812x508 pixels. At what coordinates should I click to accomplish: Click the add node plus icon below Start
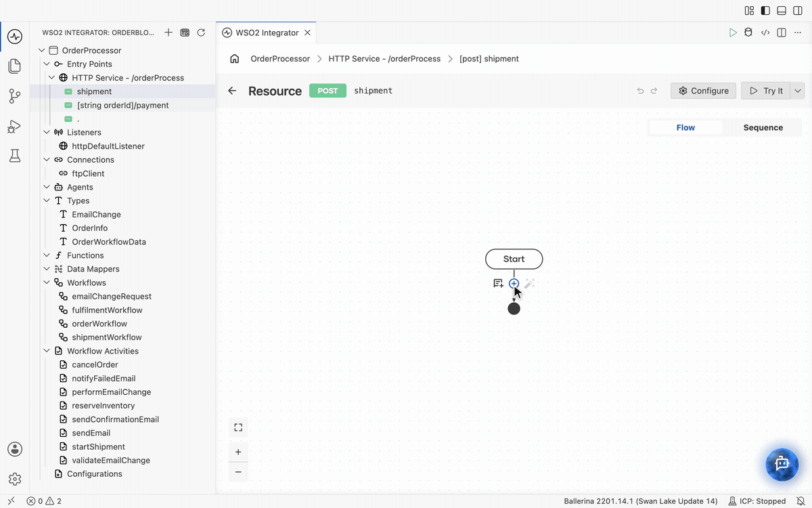click(x=514, y=284)
